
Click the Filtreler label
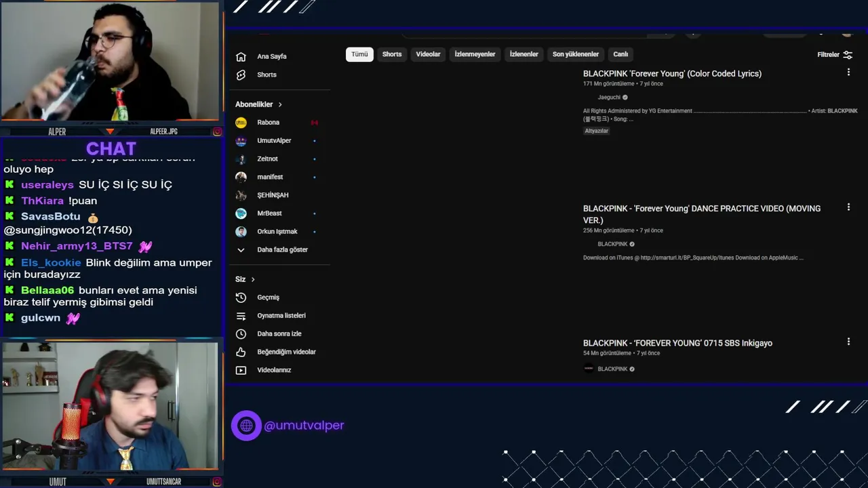pos(828,55)
